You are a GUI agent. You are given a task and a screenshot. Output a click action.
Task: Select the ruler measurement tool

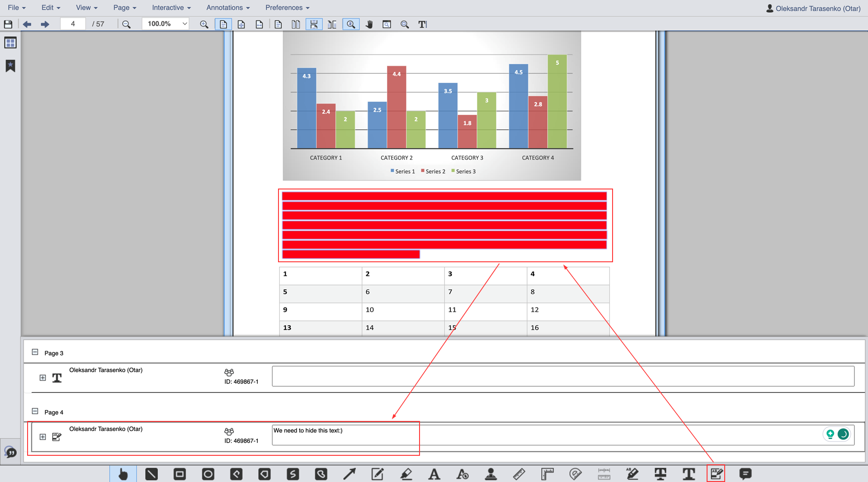[x=519, y=474]
